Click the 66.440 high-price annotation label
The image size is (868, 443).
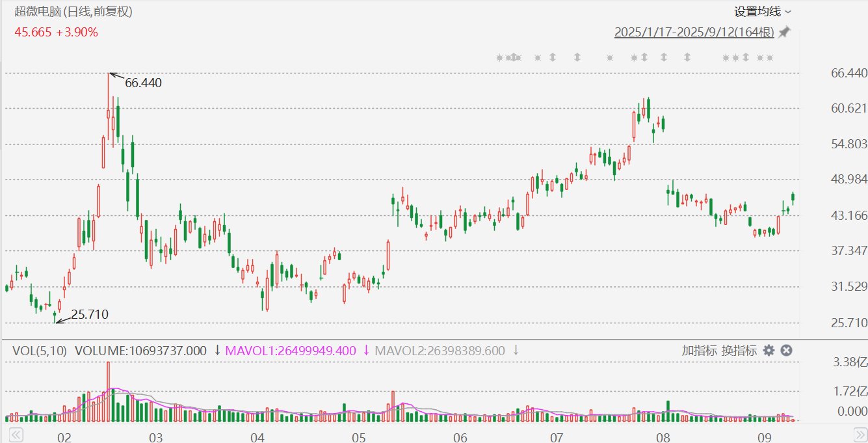coord(143,83)
